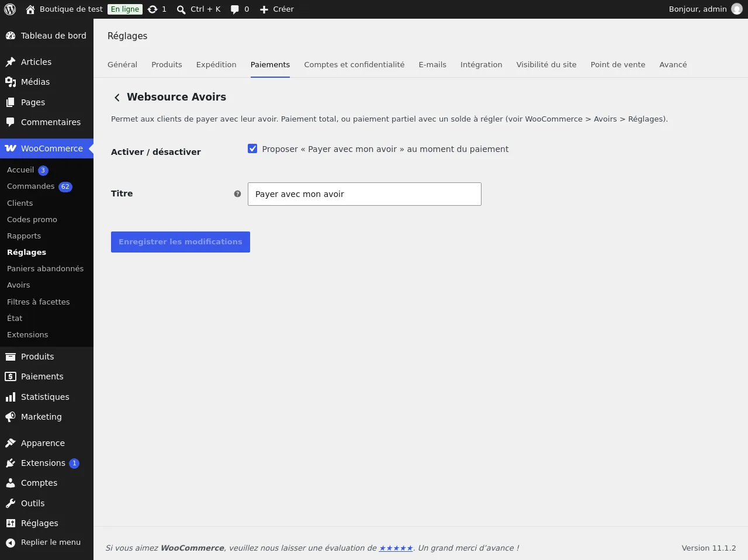This screenshot has width=748, height=560.
Task: Click the home icon beside Boutique de test
Action: 30,9
